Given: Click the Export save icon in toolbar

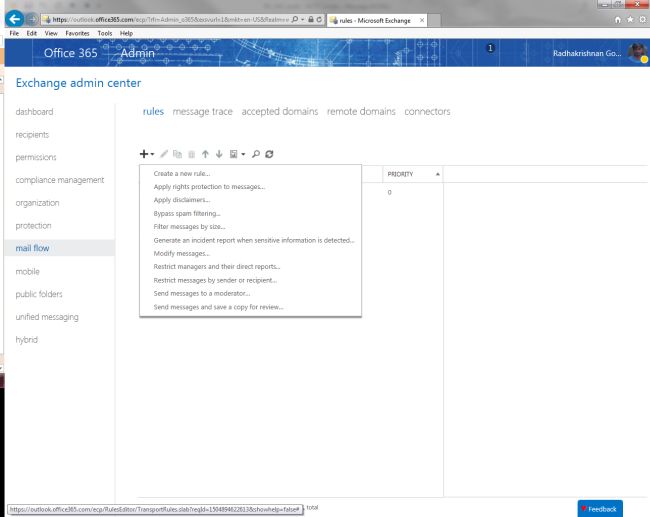Looking at the screenshot, I should coord(234,154).
